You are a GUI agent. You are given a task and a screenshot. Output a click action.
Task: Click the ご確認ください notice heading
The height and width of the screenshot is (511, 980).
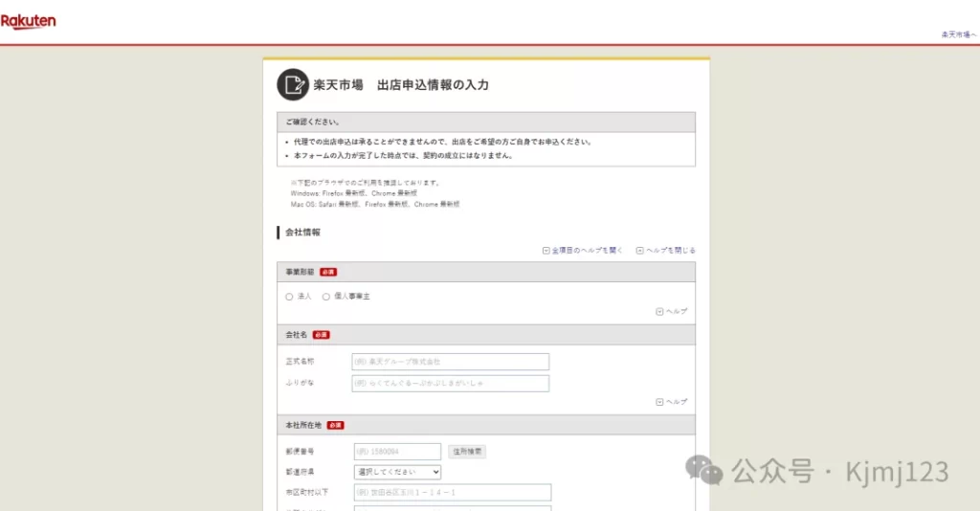point(313,122)
